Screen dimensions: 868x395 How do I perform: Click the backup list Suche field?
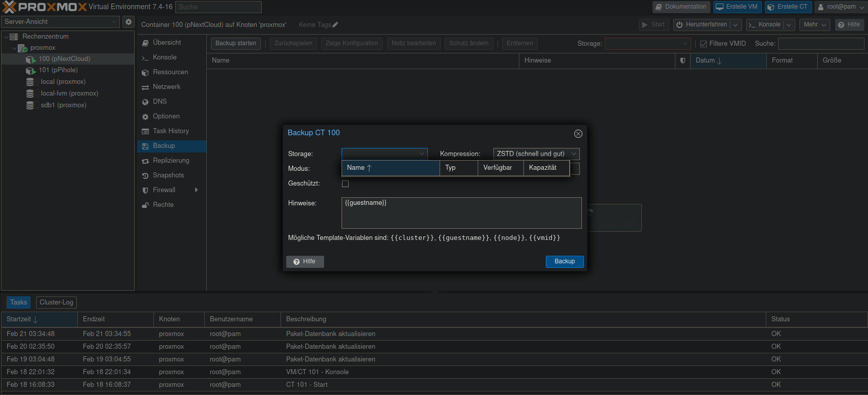click(x=821, y=44)
